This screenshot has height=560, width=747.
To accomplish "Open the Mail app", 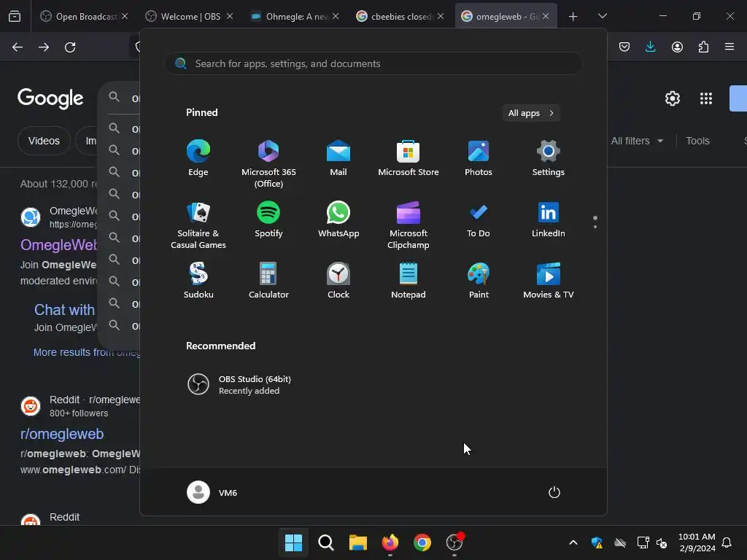I will tap(338, 158).
